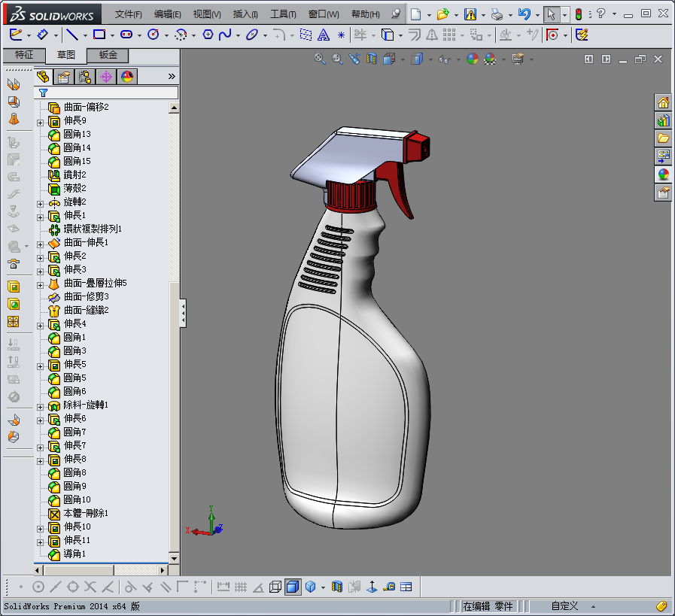Click Zoom to Fit magnifier in view toolbar
The width and height of the screenshot is (675, 616).
pos(320,59)
